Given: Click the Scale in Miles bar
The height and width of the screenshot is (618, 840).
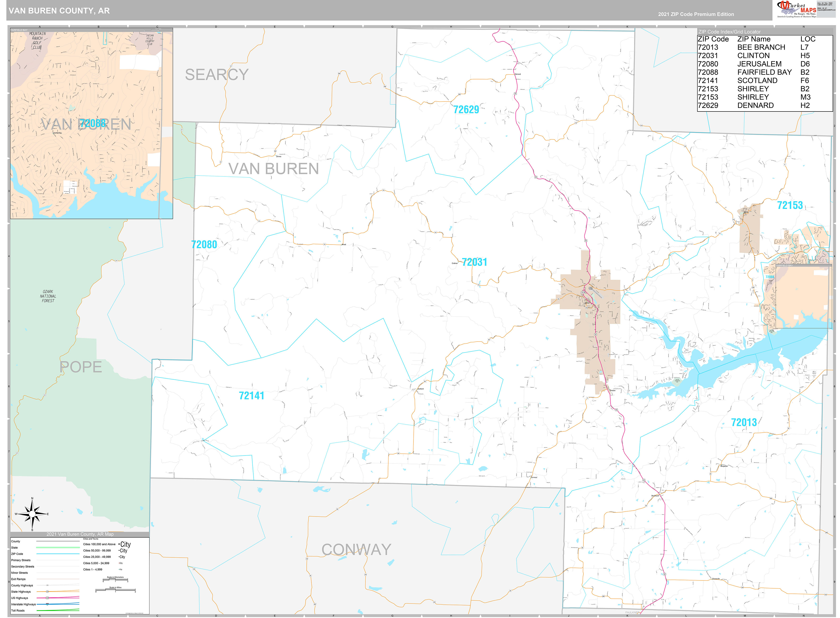Looking at the screenshot, I should point(116,590).
